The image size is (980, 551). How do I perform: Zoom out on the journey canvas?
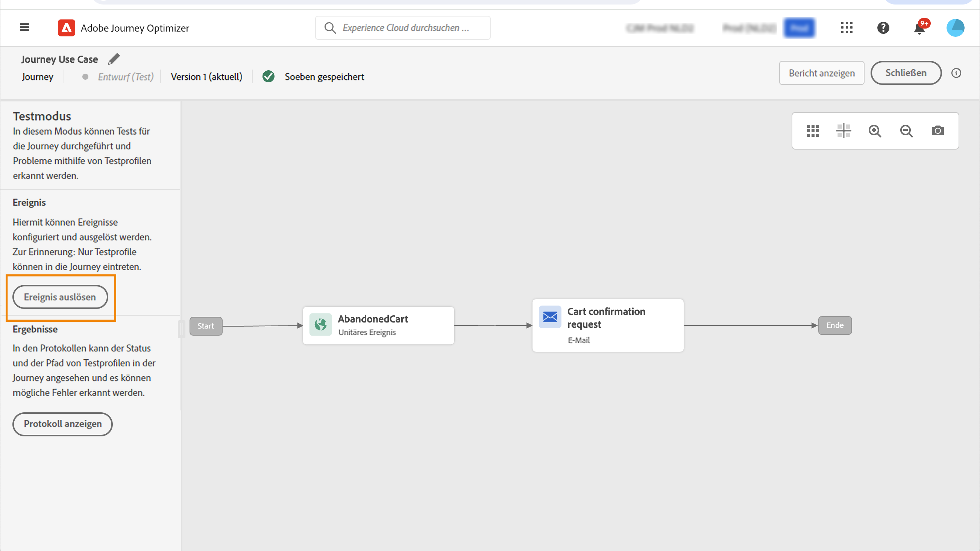point(906,131)
